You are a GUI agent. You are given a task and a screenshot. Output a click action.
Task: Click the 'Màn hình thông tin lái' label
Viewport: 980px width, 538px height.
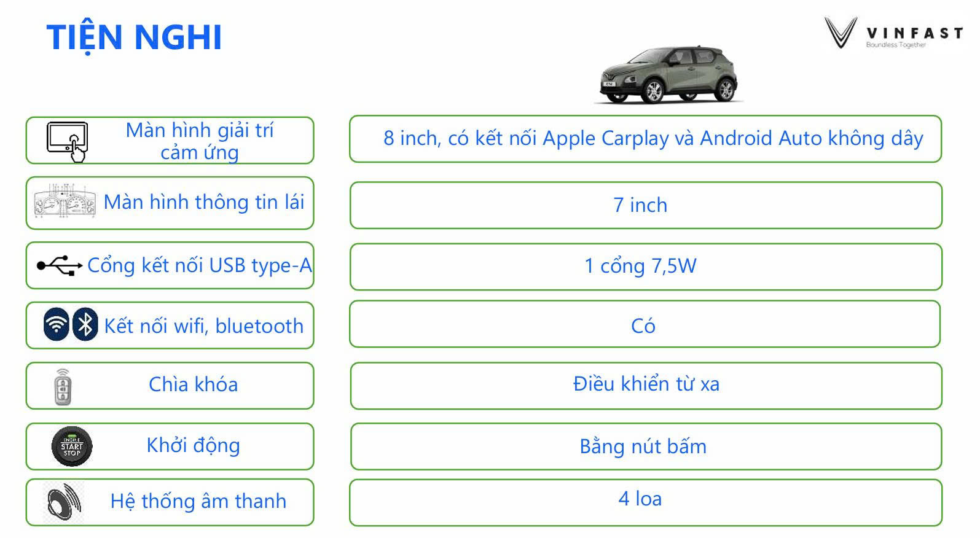tap(204, 202)
